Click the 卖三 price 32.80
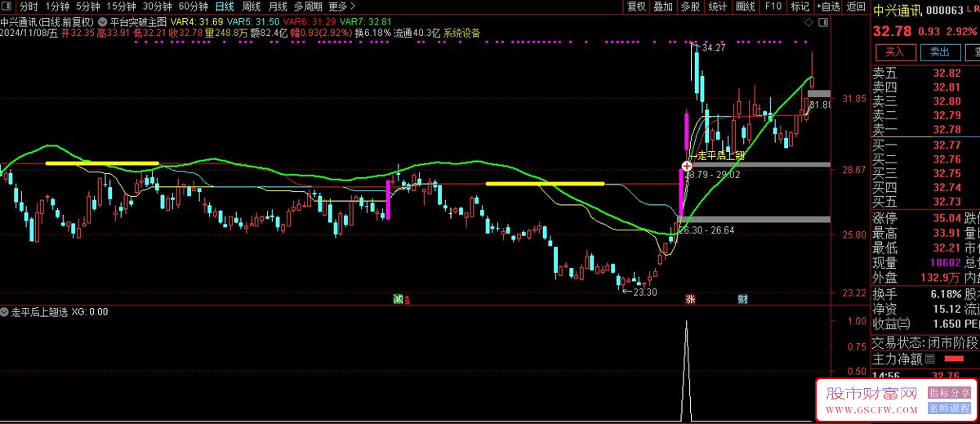Screen dimensions: 980x424 click(x=946, y=101)
